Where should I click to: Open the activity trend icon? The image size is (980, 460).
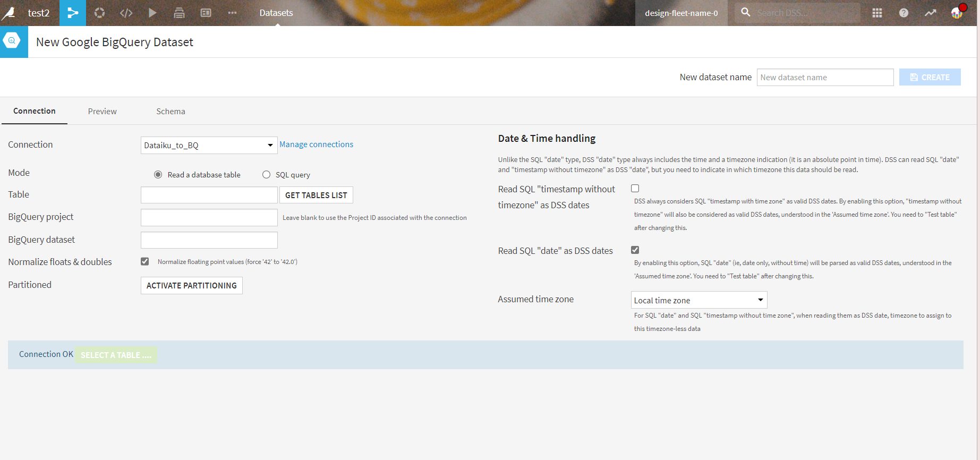pyautogui.click(x=930, y=13)
